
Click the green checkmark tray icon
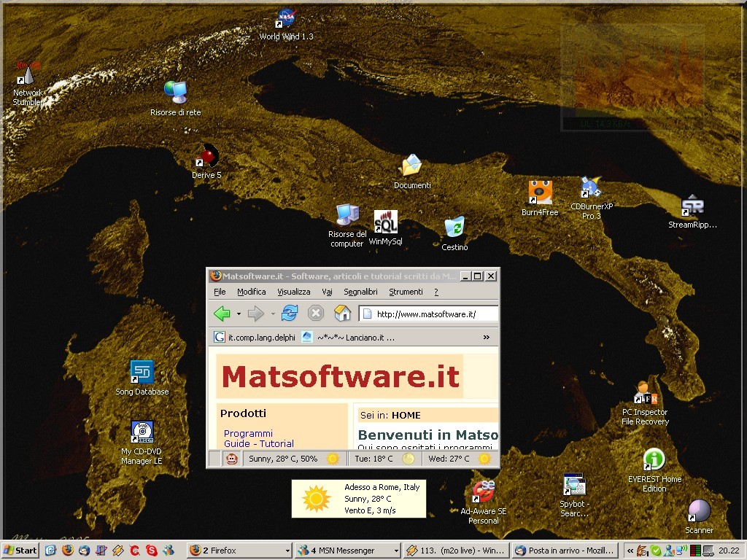click(656, 551)
